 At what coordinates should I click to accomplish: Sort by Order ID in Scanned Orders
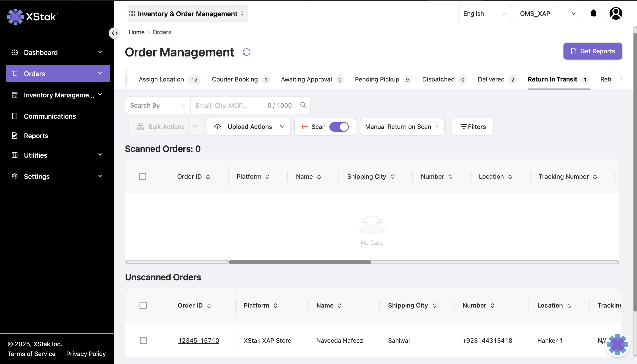pos(194,176)
